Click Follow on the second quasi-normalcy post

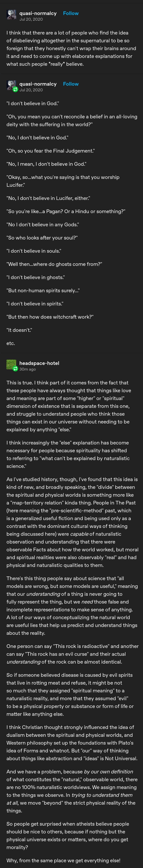click(71, 84)
